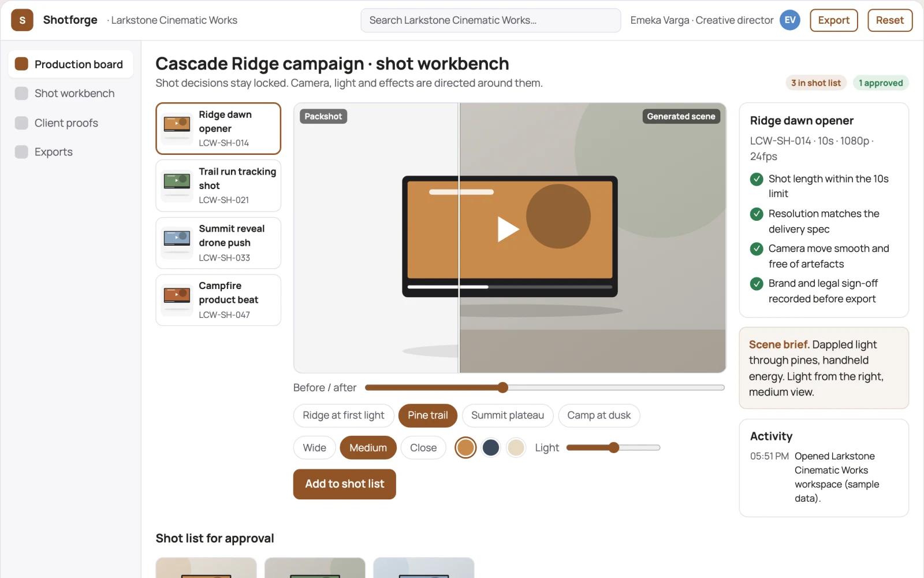Click the Client proofs sidebar icon
Viewport: 924px width, 578px height.
[21, 123]
